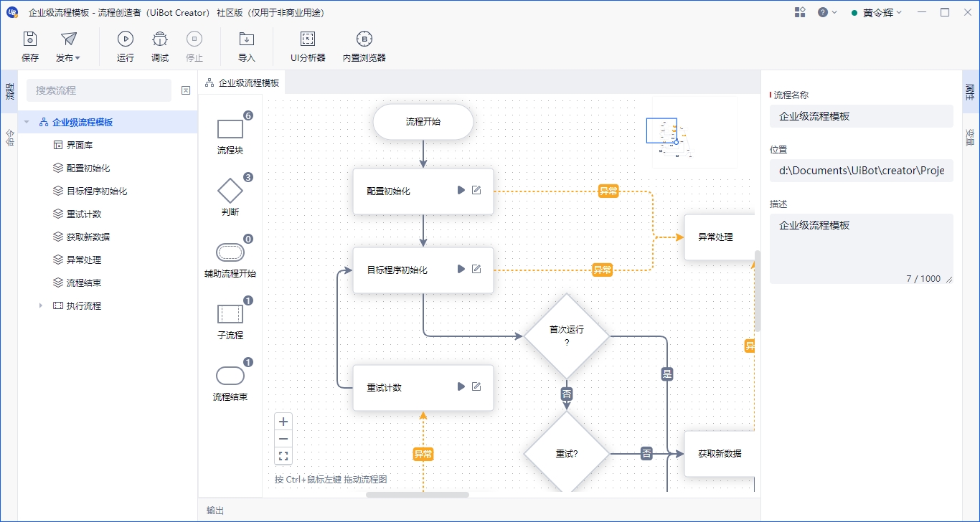Click the 是 label on the branch line
The height and width of the screenshot is (522, 980).
pyautogui.click(x=667, y=374)
